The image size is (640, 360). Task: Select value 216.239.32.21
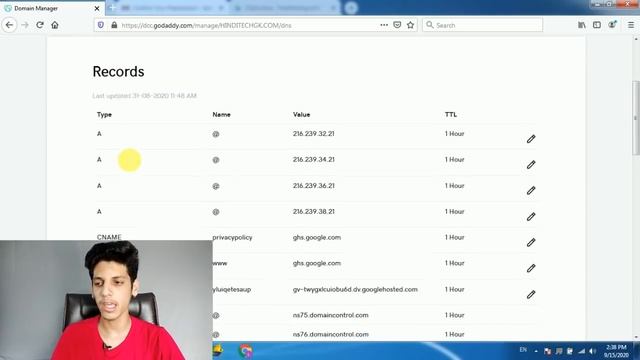(313, 133)
